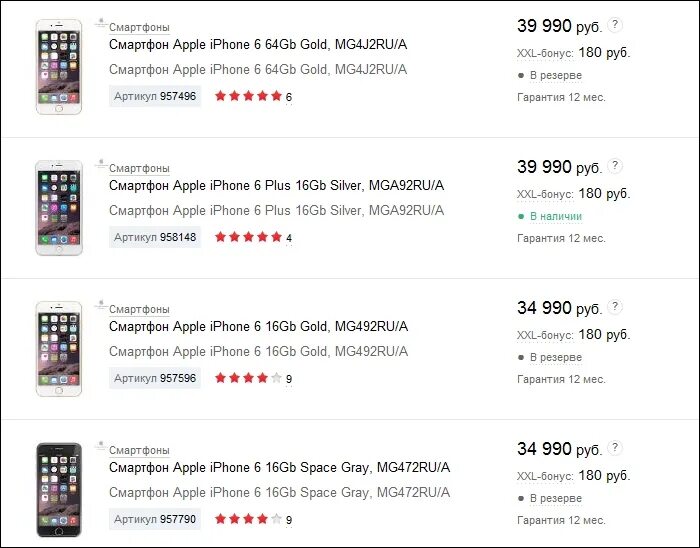
Task: Open the black iPhone 6 Space Gray thumbnail
Action: click(59, 490)
